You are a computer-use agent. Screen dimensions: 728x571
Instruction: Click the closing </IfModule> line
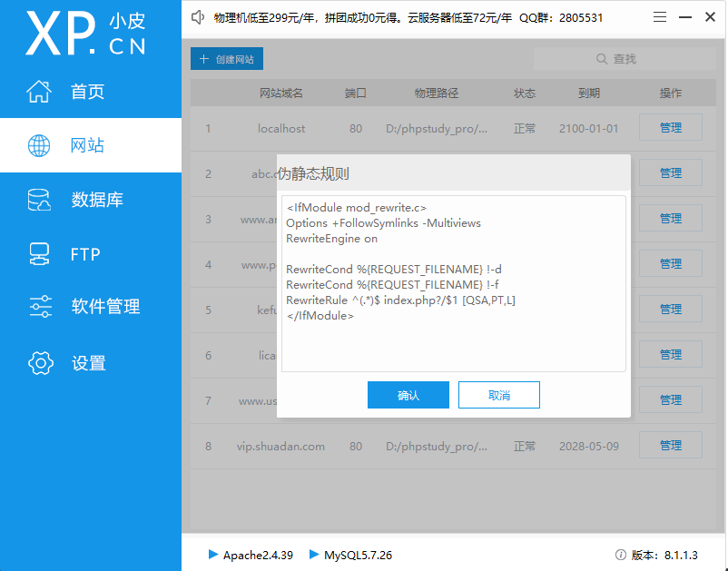(320, 316)
